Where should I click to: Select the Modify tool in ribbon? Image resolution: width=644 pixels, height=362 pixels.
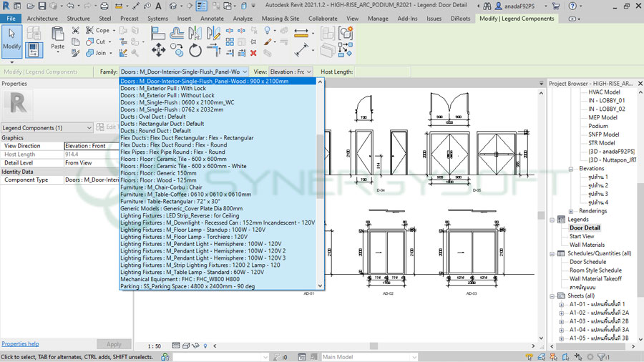(11, 40)
